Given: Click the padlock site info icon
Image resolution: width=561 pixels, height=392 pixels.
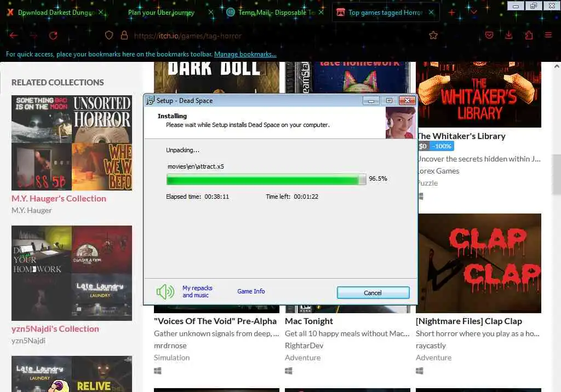Looking at the screenshot, I should (124, 35).
